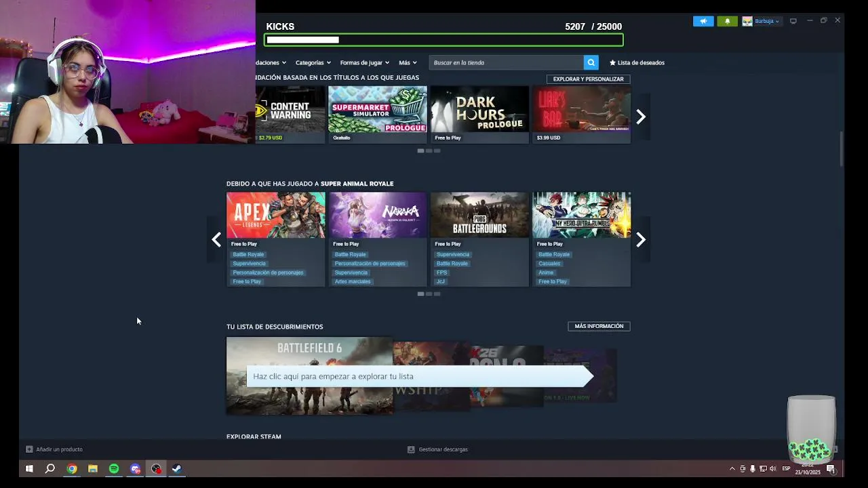Click the star icon beside Lista de deseados
Viewport: 868px width, 488px height.
612,62
